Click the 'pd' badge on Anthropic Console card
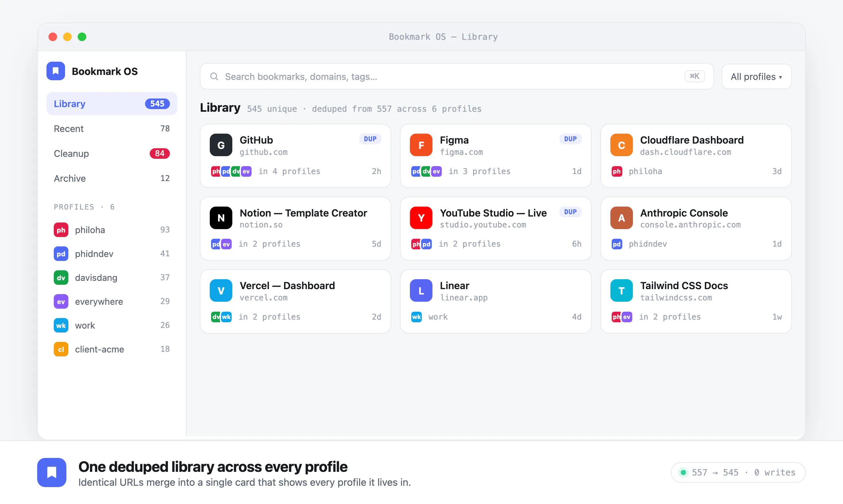843x504 pixels. tap(617, 244)
